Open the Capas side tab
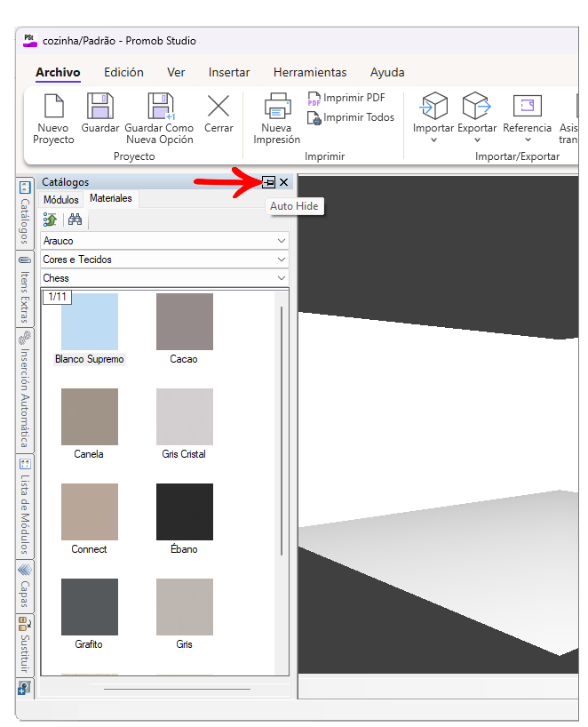Image resolution: width=588 pixels, height=727 pixels. click(25, 586)
